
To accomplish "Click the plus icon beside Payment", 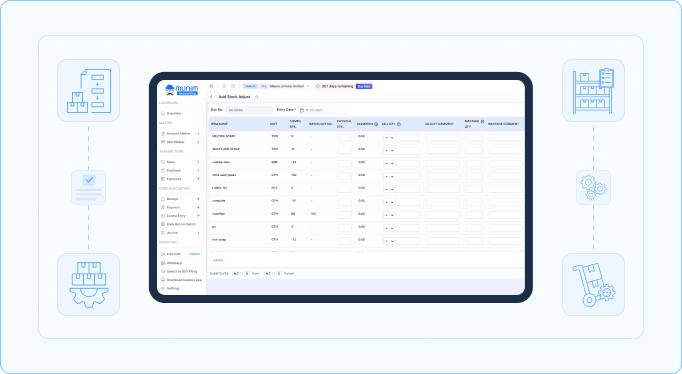I will pyautogui.click(x=198, y=207).
